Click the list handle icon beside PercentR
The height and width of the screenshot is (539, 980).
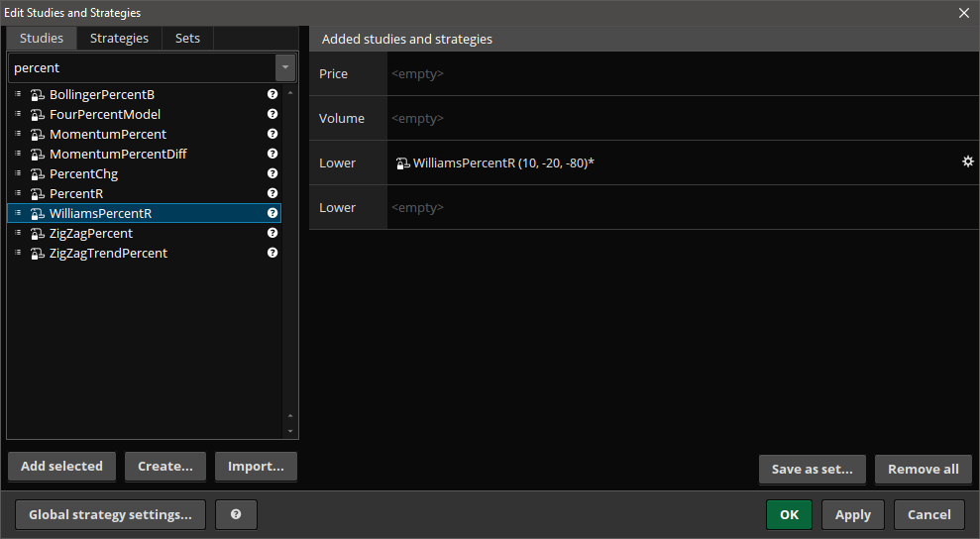(18, 193)
